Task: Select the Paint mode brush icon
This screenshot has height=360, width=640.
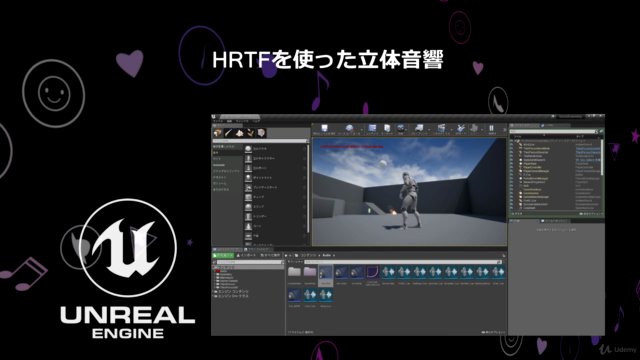Action: (x=229, y=133)
